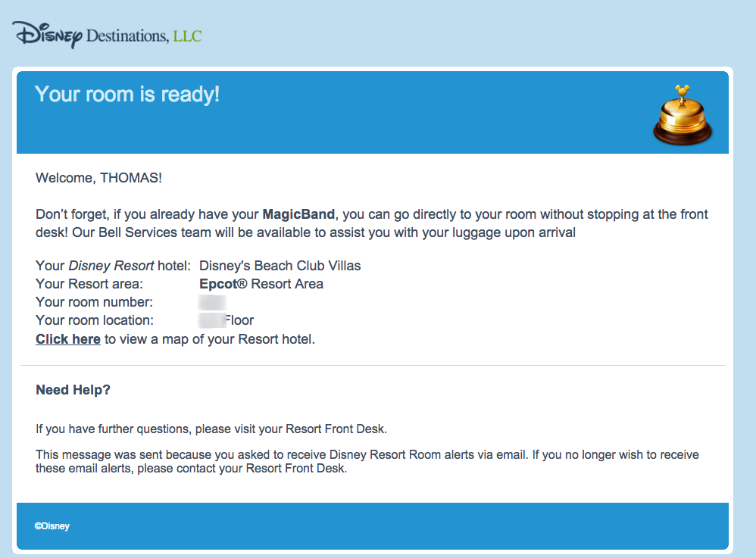The image size is (756, 558).
Task: Click the 'Your room location:' label
Action: click(95, 320)
